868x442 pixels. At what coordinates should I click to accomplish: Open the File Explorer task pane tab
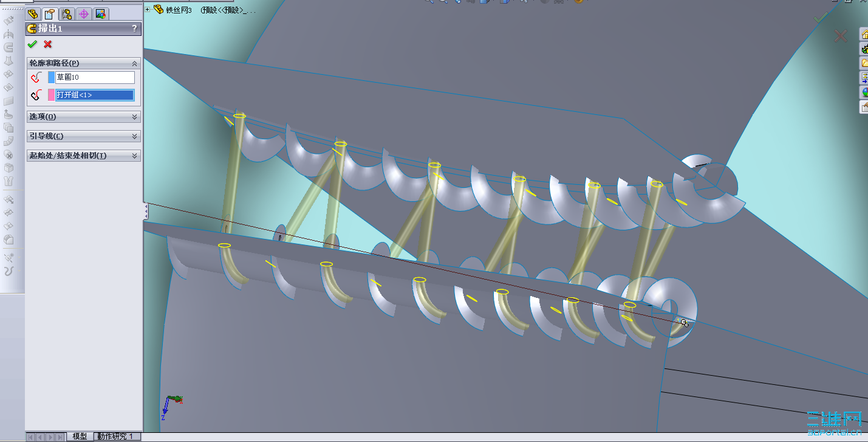(x=864, y=63)
